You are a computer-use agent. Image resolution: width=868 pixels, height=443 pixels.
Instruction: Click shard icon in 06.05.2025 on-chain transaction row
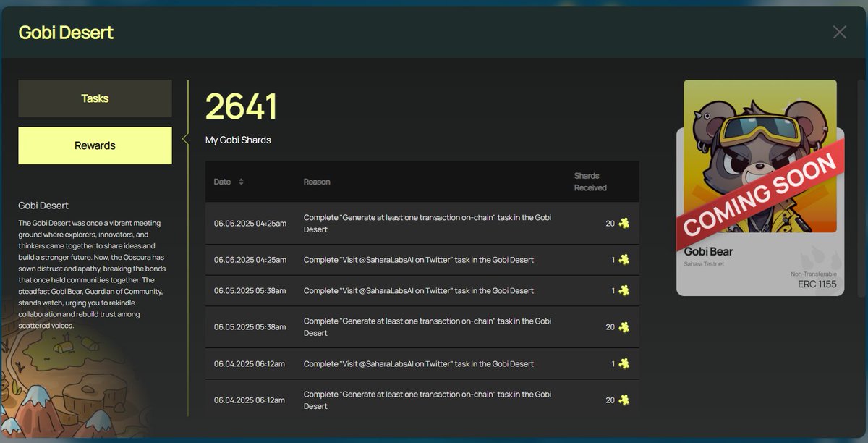tap(624, 327)
